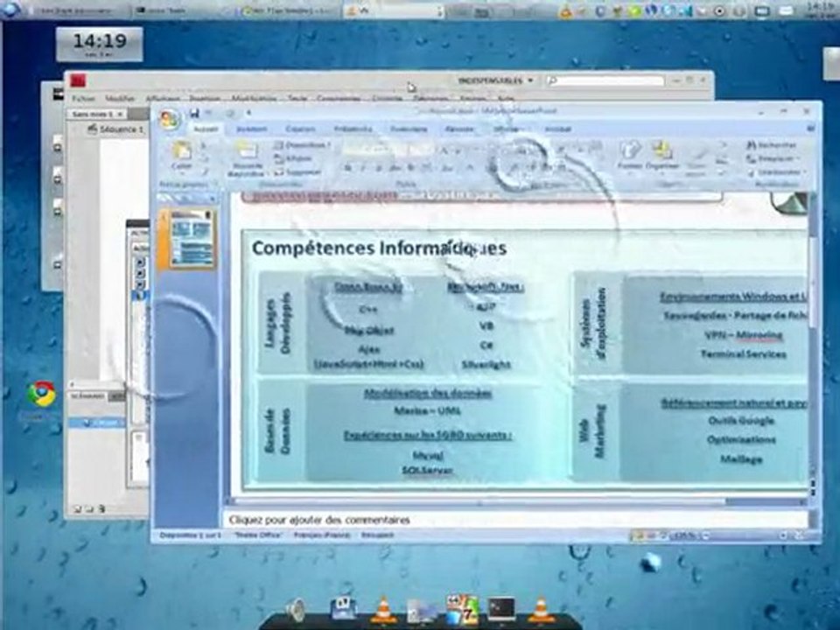This screenshot has width=840, height=630.
Task: Open the terminal icon in the dock
Action: [x=501, y=609]
